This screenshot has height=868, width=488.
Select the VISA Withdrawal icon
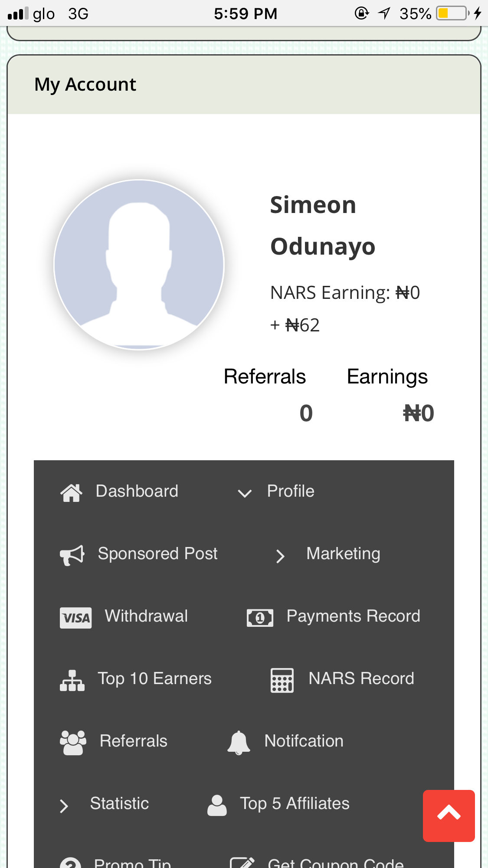pos(75,618)
